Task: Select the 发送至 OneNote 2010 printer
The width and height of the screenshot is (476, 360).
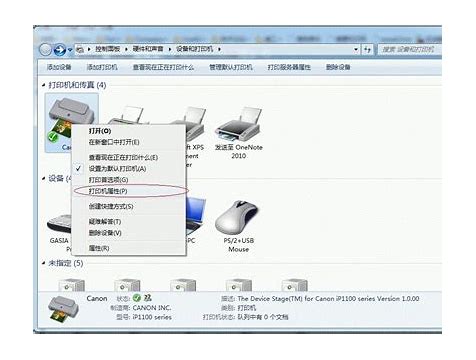Action: click(238, 132)
